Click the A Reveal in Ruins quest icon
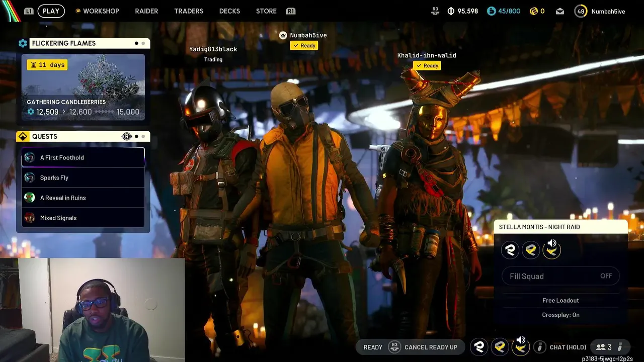This screenshot has width=644, height=362. tap(30, 198)
